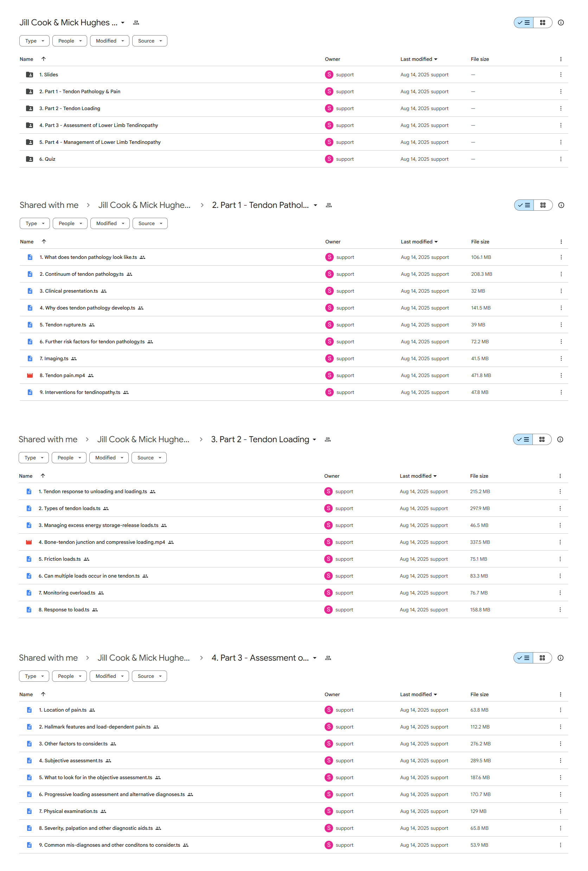588x871 pixels.
Task: Open more actions for '9. Common mis-diagnoses' row
Action: click(x=560, y=845)
